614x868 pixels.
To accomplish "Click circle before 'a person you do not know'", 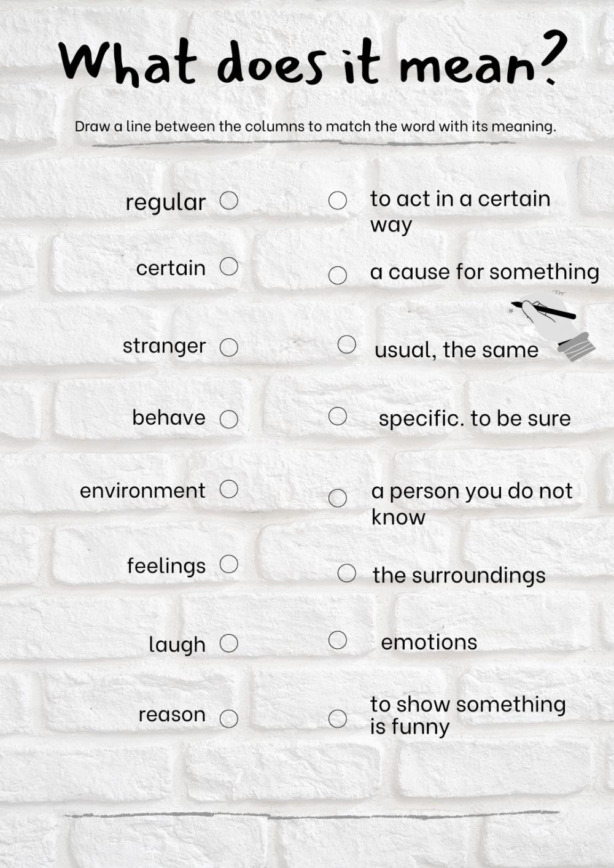I will pyautogui.click(x=338, y=498).
